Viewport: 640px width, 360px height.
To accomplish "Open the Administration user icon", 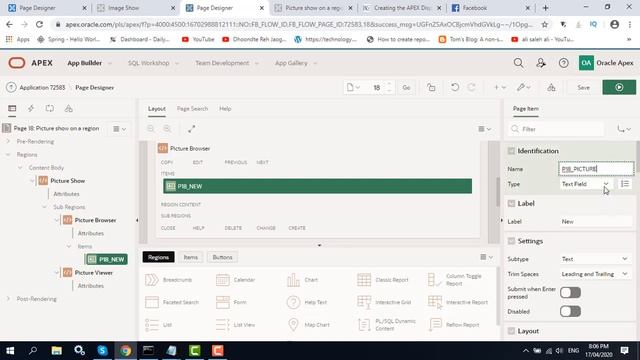I will click(x=541, y=63).
